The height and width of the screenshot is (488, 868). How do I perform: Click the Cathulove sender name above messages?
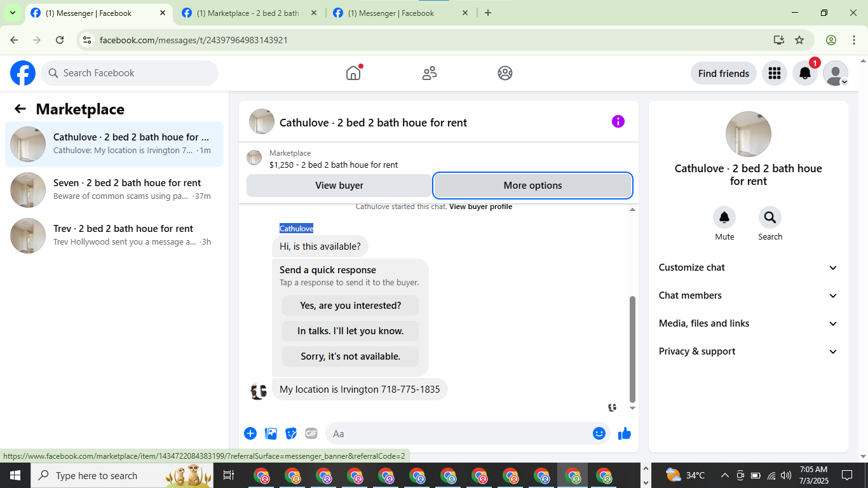click(x=296, y=229)
